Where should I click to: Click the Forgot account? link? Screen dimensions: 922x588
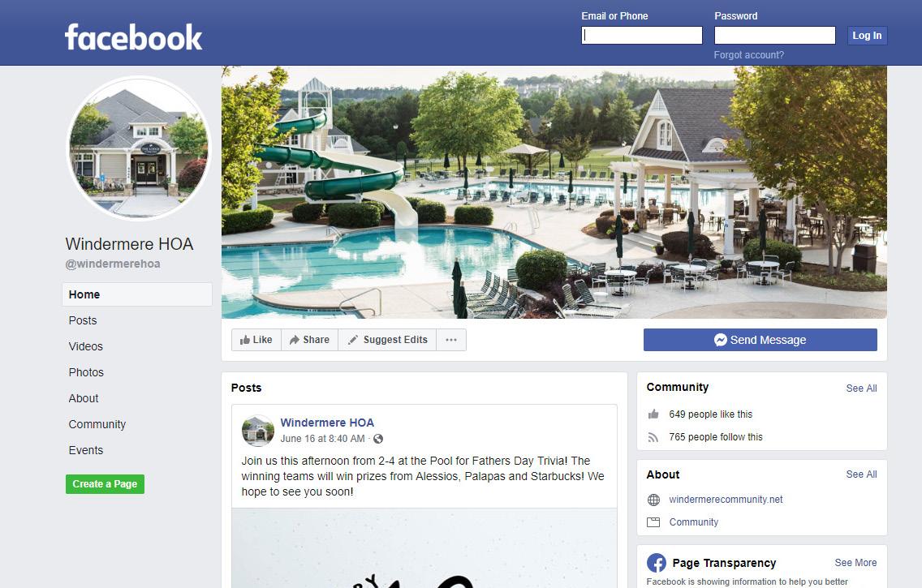coord(748,54)
